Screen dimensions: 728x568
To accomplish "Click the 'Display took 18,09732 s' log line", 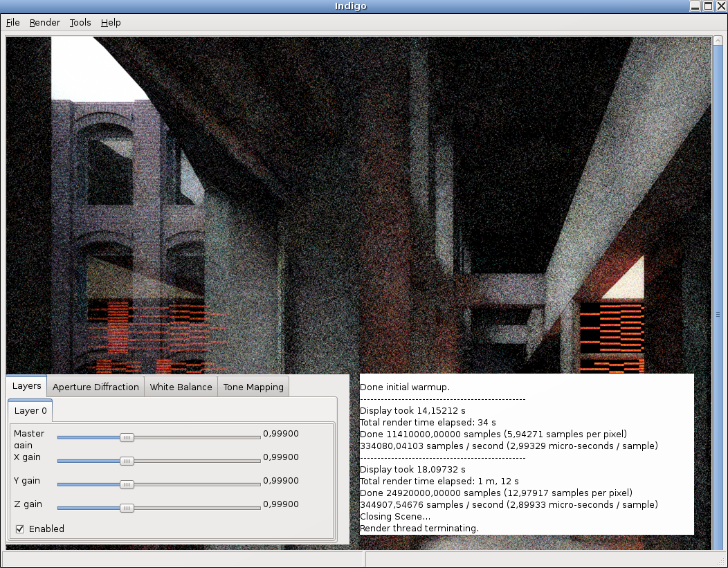I will click(x=412, y=470).
